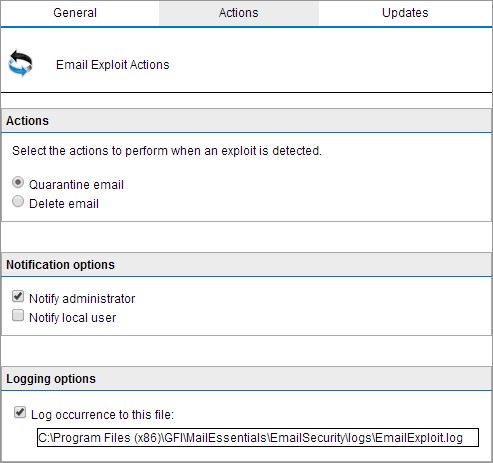Click the Notify local user label text
The width and height of the screenshot is (493, 463).
(x=73, y=318)
